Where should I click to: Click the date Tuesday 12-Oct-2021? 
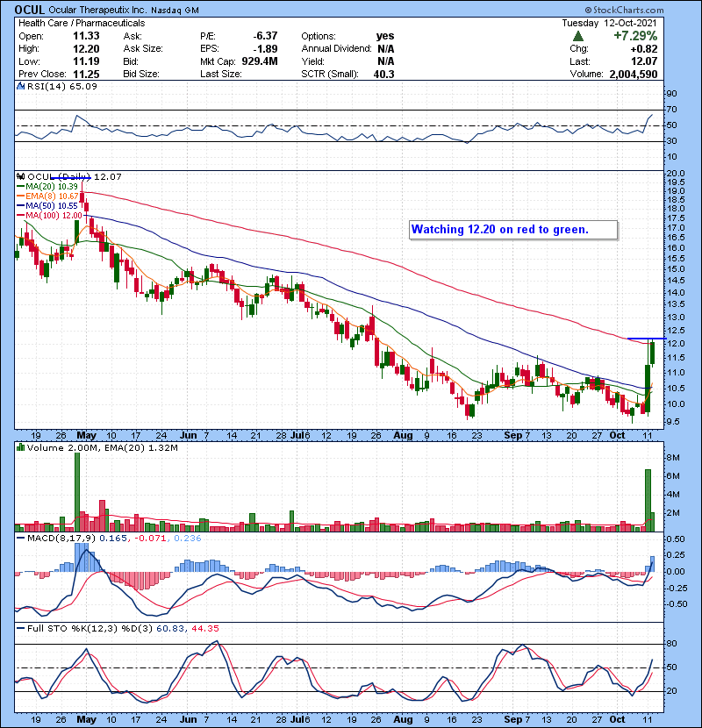(609, 23)
